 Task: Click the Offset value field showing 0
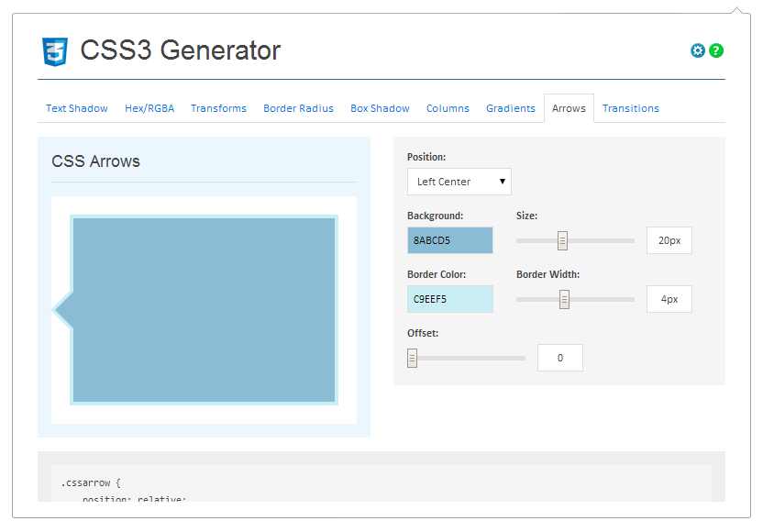coord(559,358)
